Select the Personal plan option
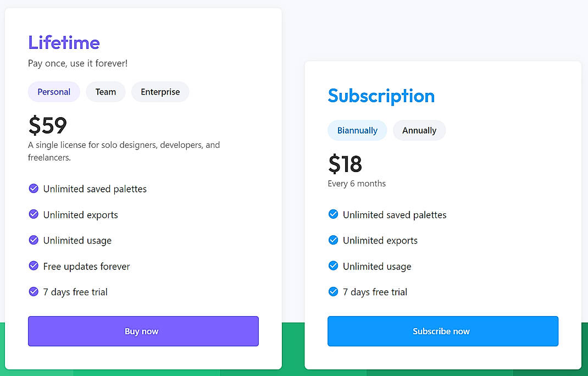Image resolution: width=588 pixels, height=376 pixels. (54, 92)
